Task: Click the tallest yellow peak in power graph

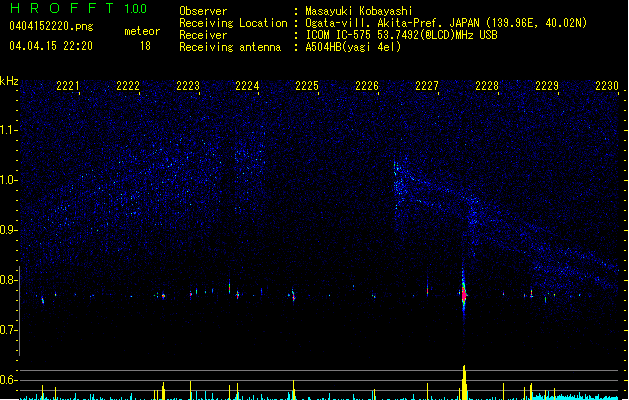Action: tap(464, 382)
